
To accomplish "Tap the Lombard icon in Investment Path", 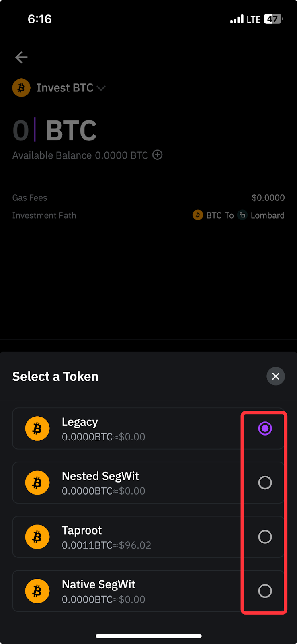I will coord(242,215).
